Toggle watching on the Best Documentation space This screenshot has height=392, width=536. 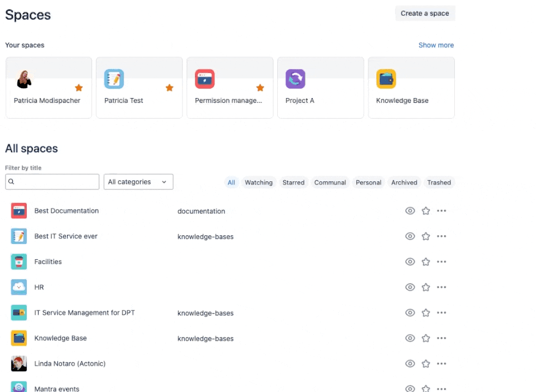click(410, 211)
